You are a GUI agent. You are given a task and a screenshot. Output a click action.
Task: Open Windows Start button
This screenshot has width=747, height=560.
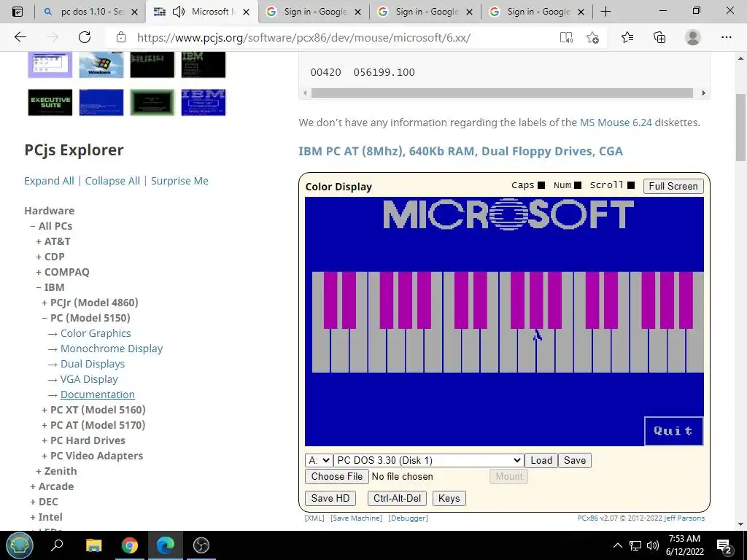[x=20, y=545]
